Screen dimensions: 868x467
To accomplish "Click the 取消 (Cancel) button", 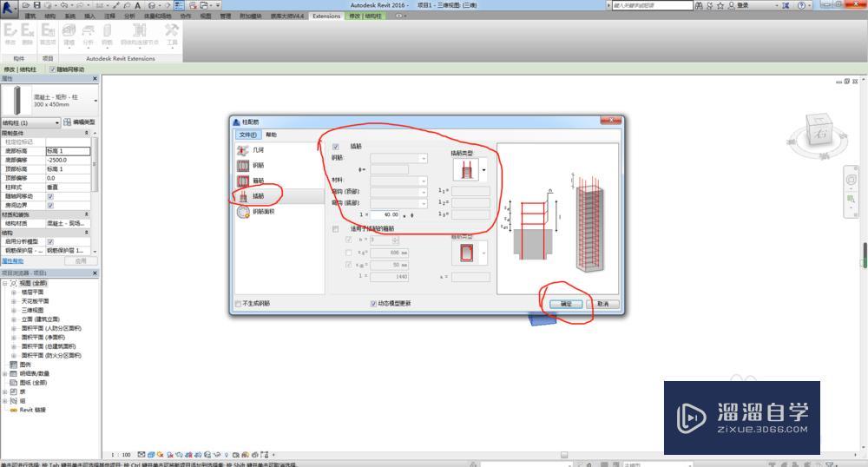I will [603, 305].
